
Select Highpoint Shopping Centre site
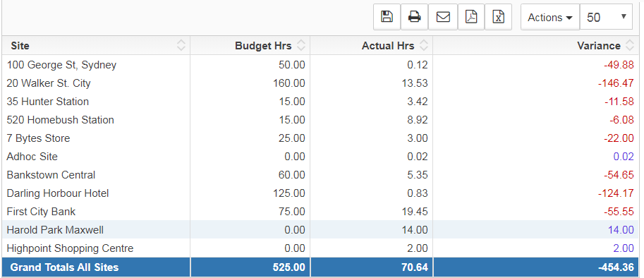70,248
